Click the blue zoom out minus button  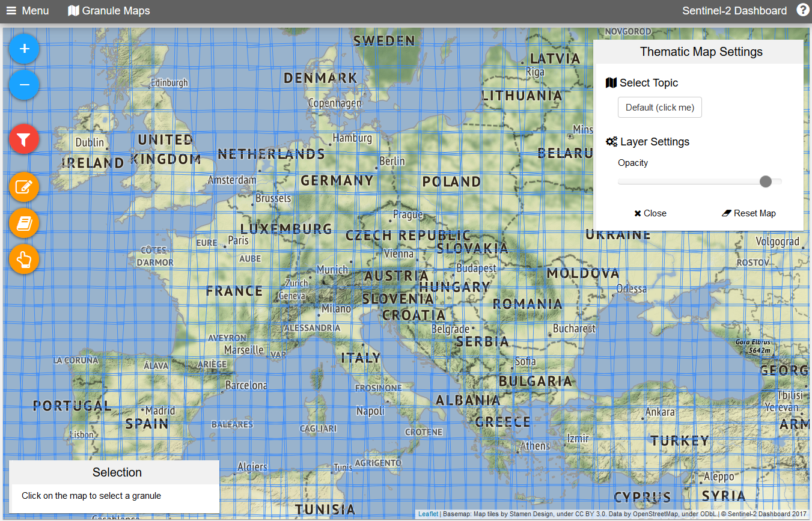point(25,85)
